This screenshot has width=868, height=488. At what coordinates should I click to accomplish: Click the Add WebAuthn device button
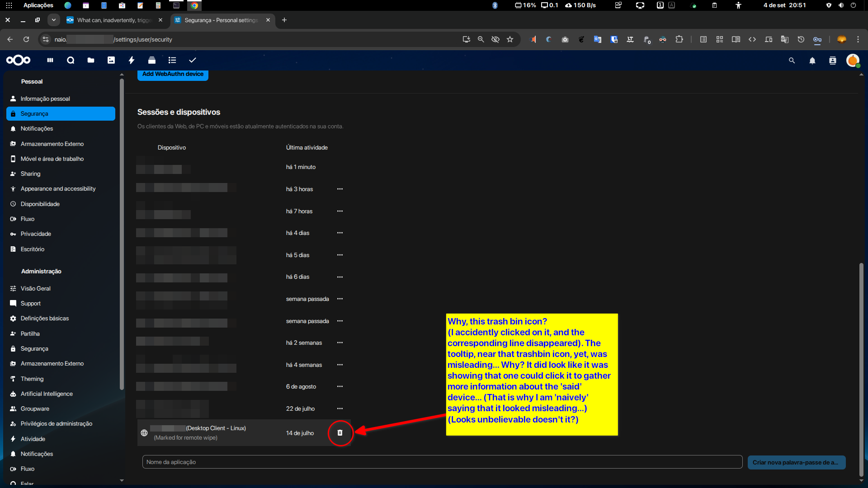click(x=173, y=75)
